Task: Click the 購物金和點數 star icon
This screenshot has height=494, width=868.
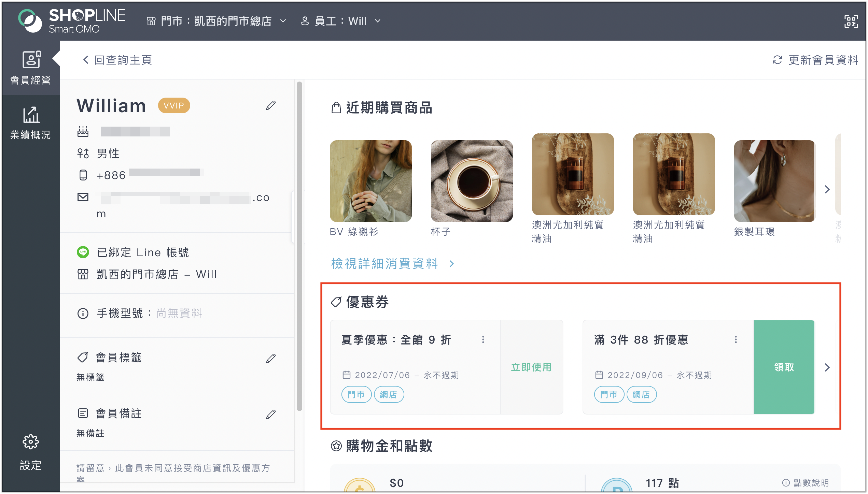Action: tap(336, 446)
